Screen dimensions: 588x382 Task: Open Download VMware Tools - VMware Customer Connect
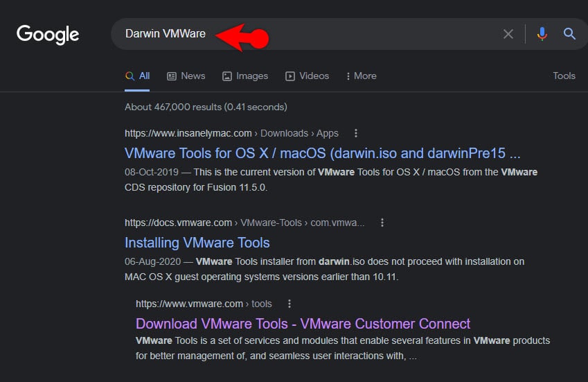click(303, 324)
